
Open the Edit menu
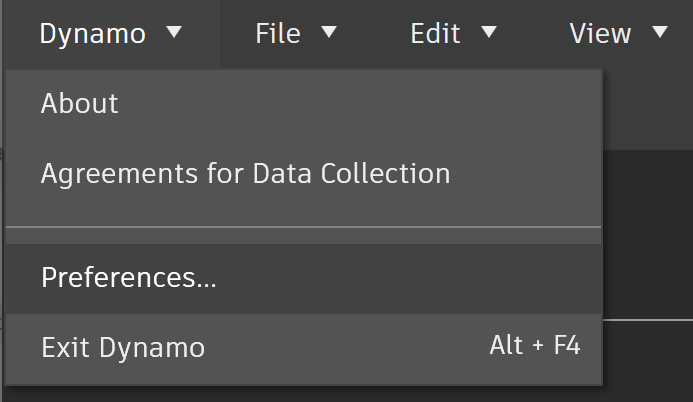pyautogui.click(x=436, y=34)
